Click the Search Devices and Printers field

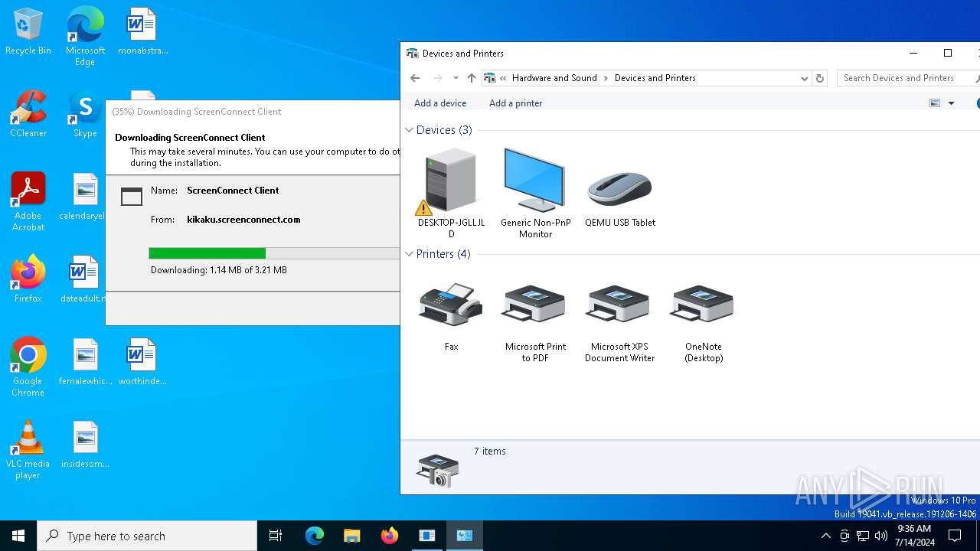(906, 78)
